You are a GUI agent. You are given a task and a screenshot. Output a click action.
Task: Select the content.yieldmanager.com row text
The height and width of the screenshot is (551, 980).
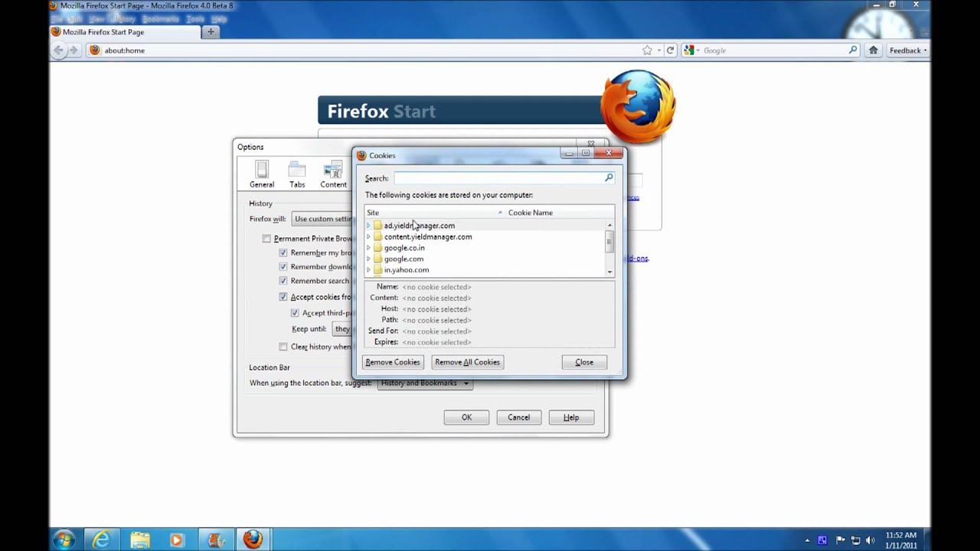click(428, 236)
